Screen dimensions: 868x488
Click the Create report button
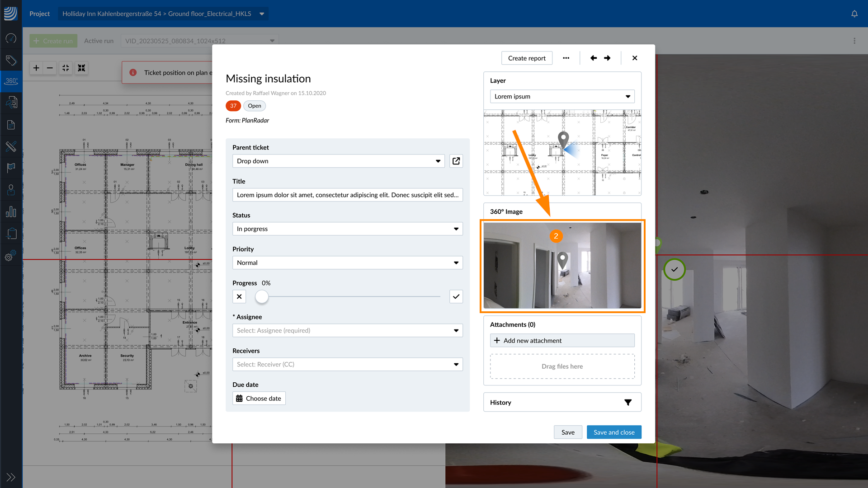click(527, 58)
